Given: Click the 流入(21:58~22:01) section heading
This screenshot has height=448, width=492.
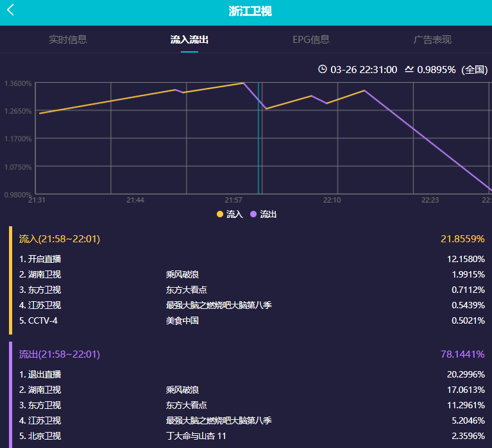Looking at the screenshot, I should (59, 239).
